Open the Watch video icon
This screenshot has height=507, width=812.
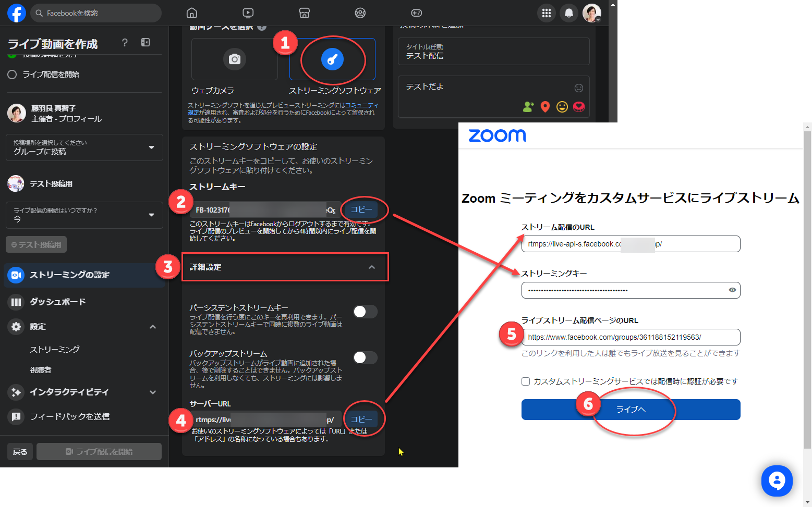click(x=248, y=13)
